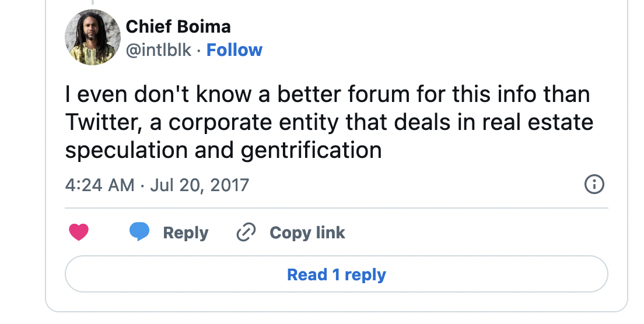Click the Copy link text label

(x=307, y=233)
